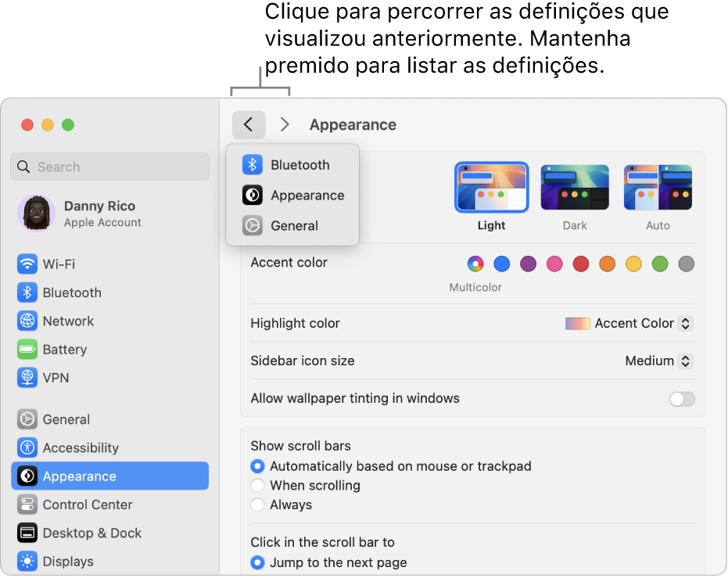Open Accessibility label in sidebar

(x=81, y=448)
